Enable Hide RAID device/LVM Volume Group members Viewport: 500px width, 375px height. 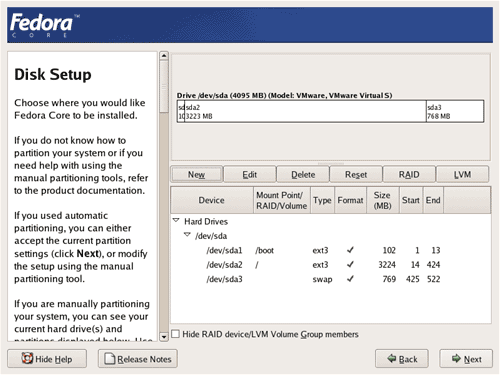175,334
